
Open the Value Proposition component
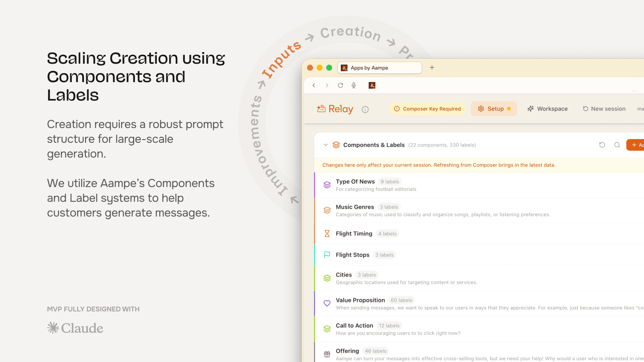click(479, 304)
